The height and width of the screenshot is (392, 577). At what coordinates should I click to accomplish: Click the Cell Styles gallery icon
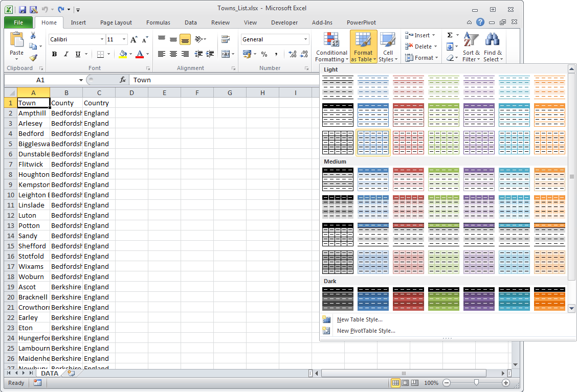point(388,46)
